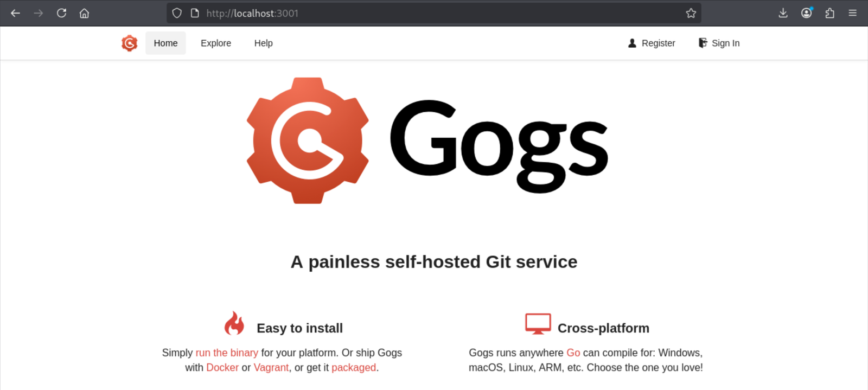This screenshot has height=390, width=868.
Task: Click the large black 'Gogs' wordmark
Action: [499, 146]
